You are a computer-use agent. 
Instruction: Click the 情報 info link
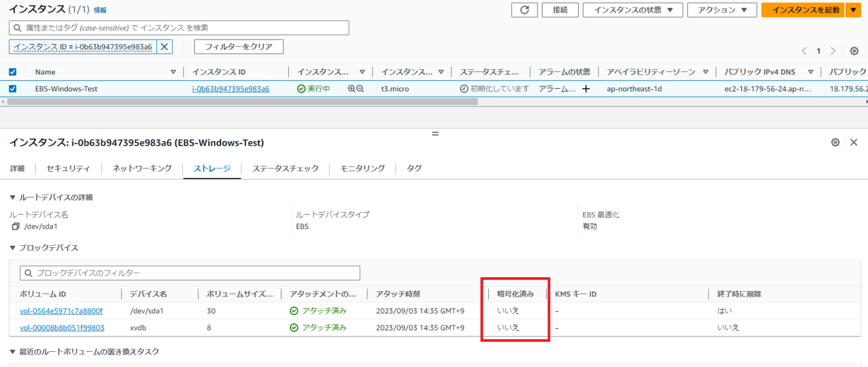point(100,10)
